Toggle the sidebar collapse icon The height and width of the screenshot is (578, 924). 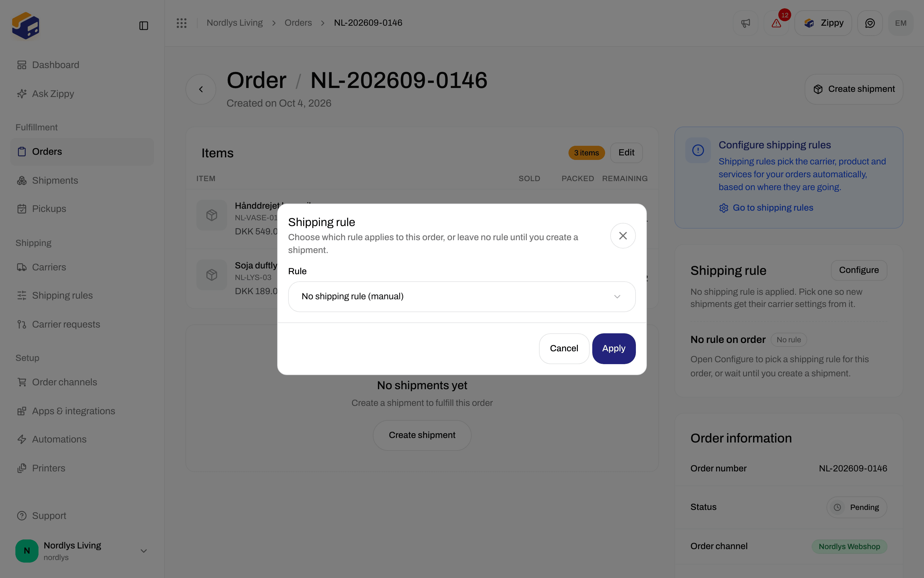[143, 26]
